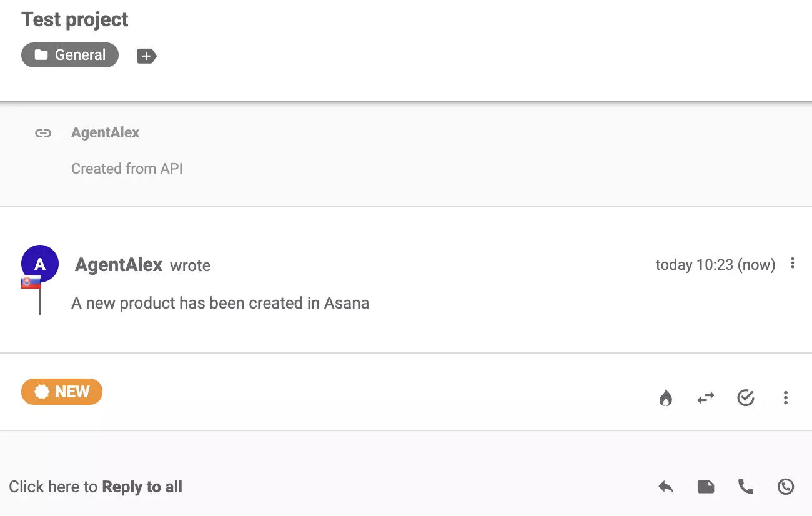812x516 pixels.
Task: Mark the ticket as important with the flame icon
Action: pyautogui.click(x=666, y=398)
